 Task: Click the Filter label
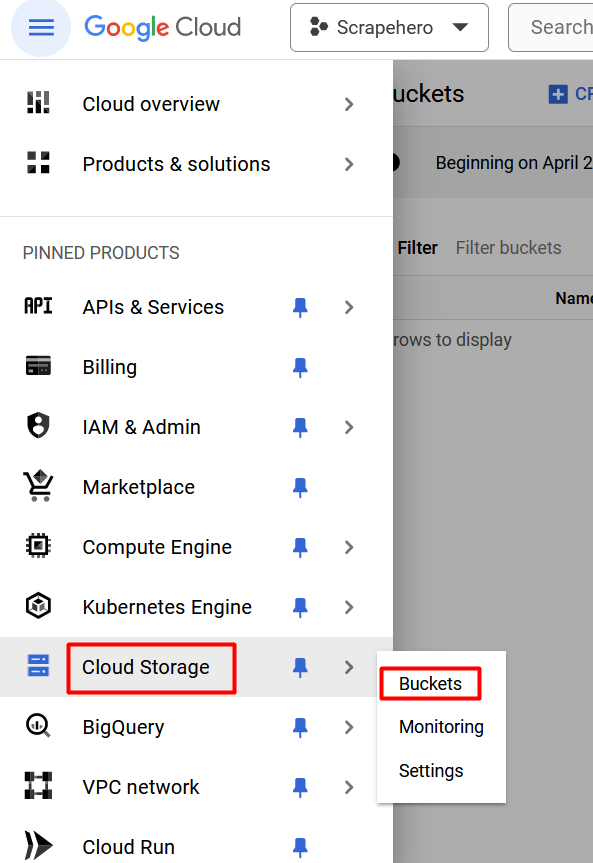coord(417,248)
